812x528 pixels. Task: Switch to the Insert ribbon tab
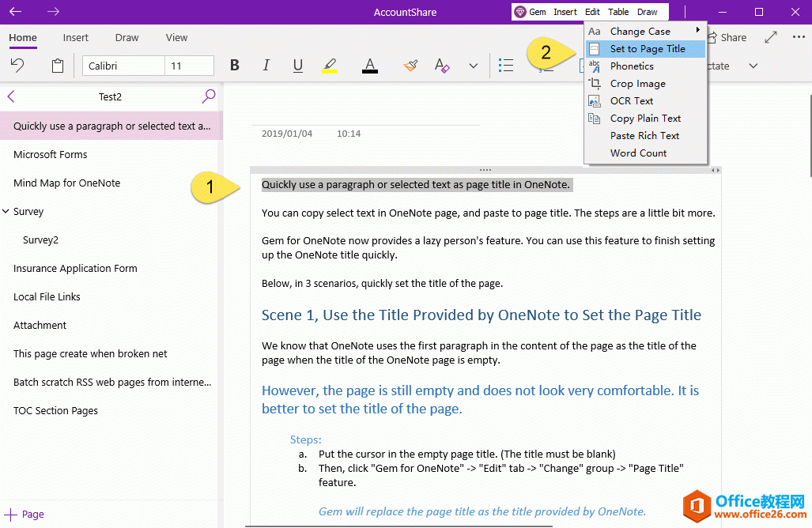76,37
